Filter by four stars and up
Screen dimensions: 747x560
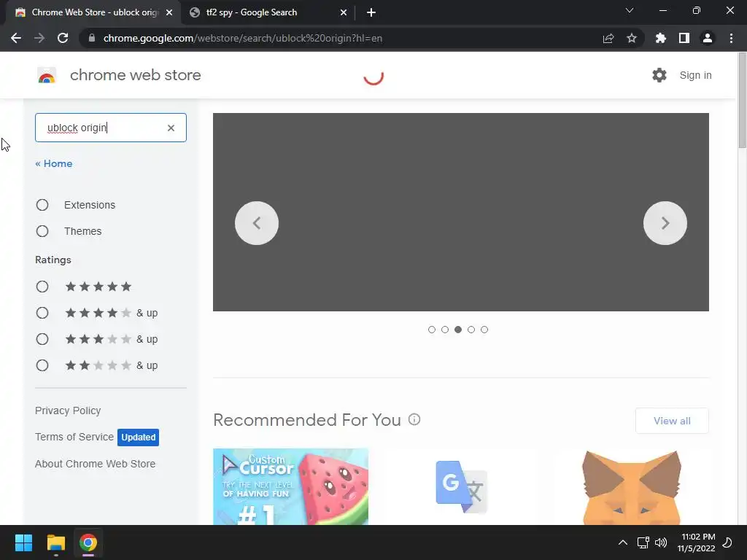(x=42, y=313)
